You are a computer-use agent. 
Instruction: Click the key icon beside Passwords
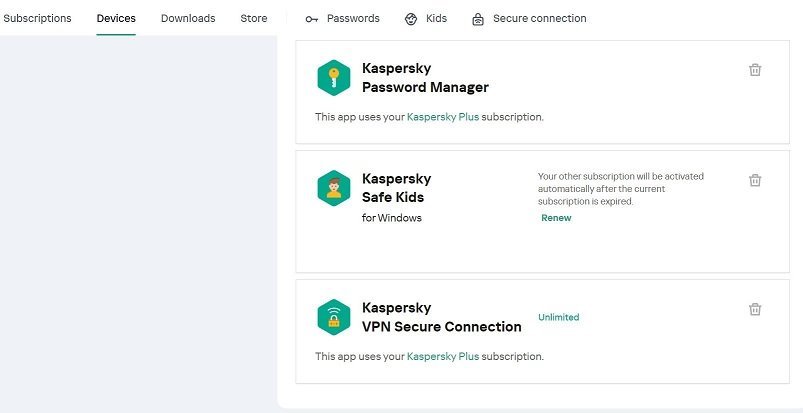312,19
